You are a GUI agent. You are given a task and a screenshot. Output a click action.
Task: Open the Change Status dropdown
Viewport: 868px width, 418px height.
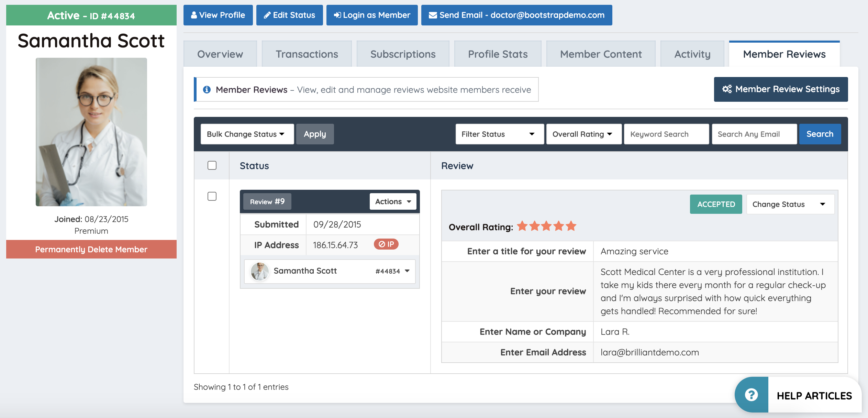point(790,205)
